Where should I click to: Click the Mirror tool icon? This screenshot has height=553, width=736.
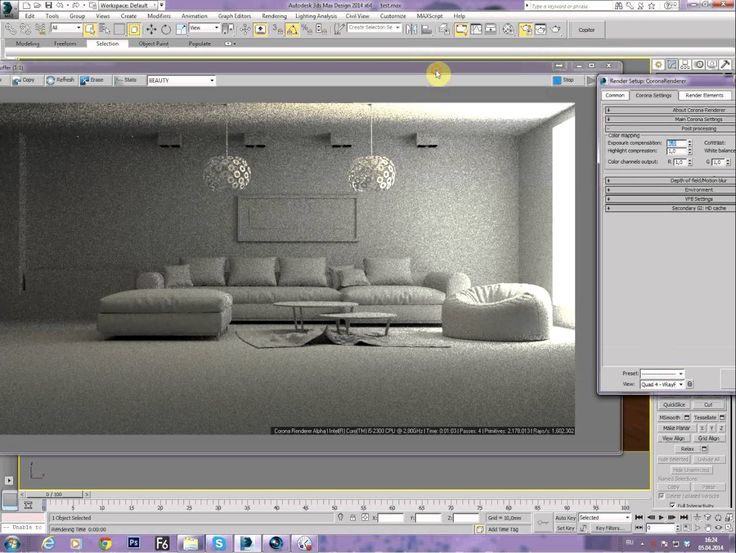pyautogui.click(x=411, y=30)
